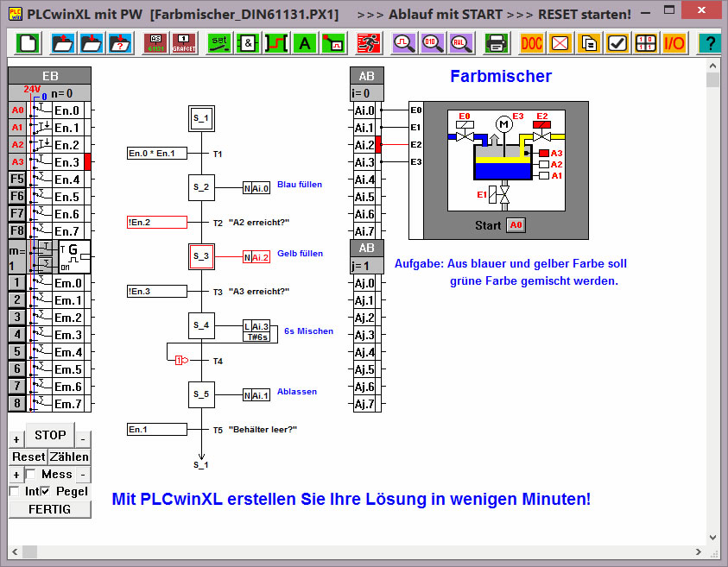Click the red running man icon
Image resolution: width=728 pixels, height=567 pixels.
click(369, 43)
